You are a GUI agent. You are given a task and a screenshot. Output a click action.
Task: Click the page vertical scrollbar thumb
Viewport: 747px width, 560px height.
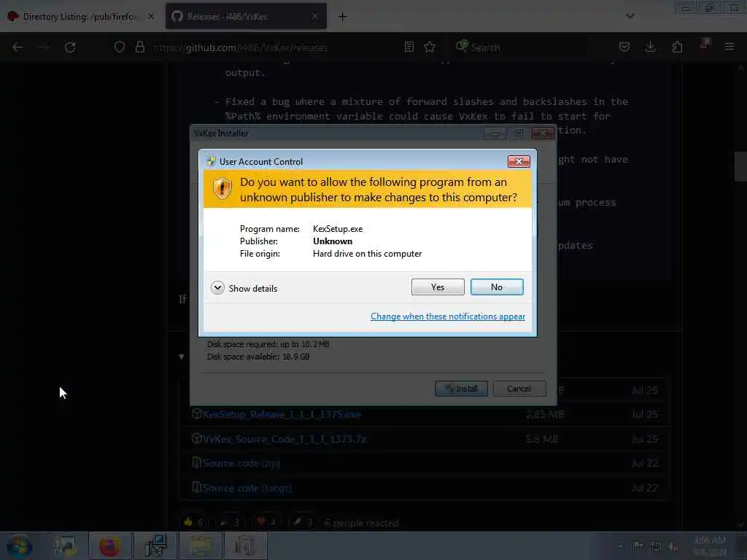coord(740,166)
